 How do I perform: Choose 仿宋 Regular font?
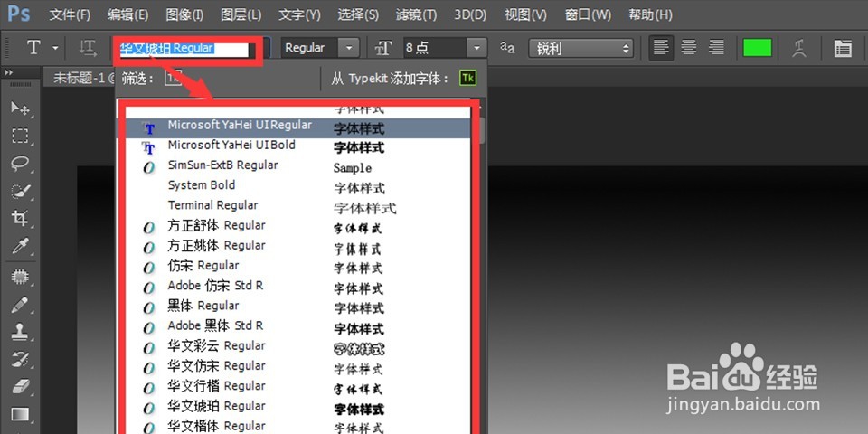(x=297, y=267)
